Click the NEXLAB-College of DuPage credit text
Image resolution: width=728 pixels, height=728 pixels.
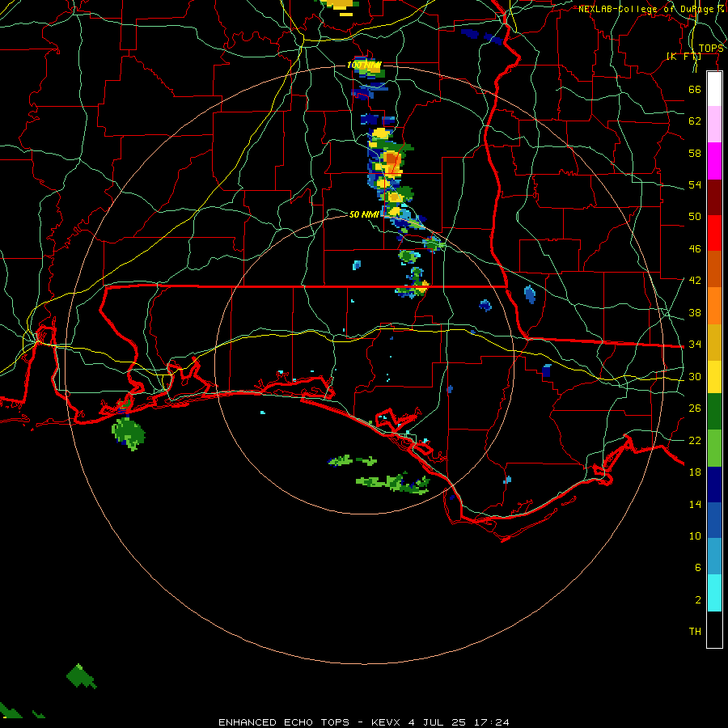pos(651,9)
